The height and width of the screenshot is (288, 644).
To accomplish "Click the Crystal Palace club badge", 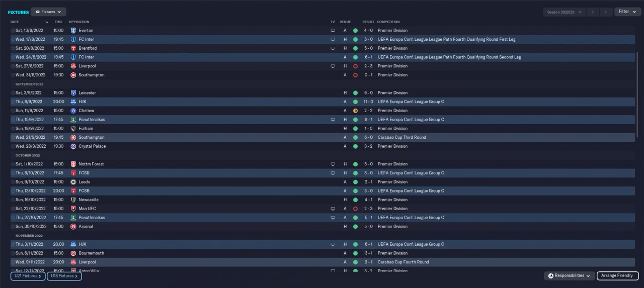I will pyautogui.click(x=73, y=146).
